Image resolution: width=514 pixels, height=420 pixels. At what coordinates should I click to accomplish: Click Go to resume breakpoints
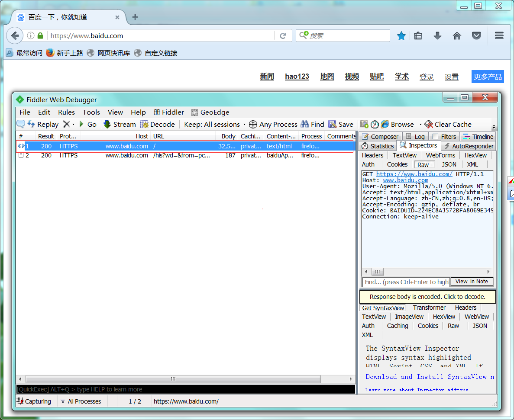coord(88,125)
